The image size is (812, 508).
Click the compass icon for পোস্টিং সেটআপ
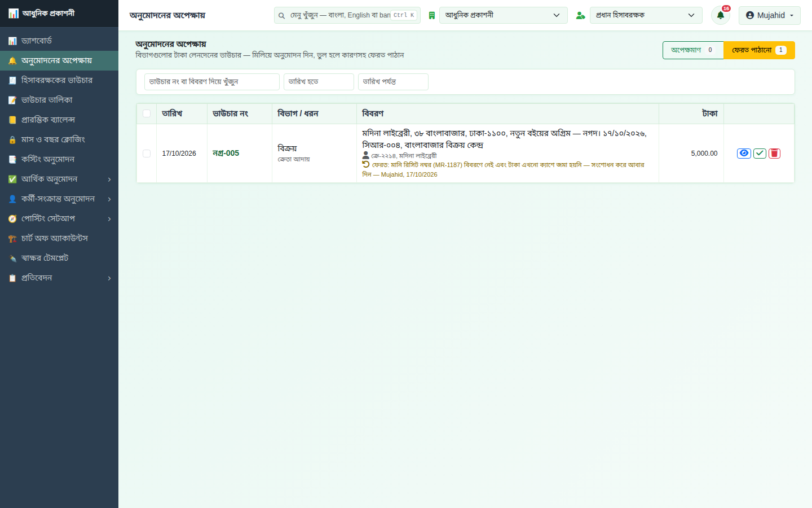[x=12, y=218]
